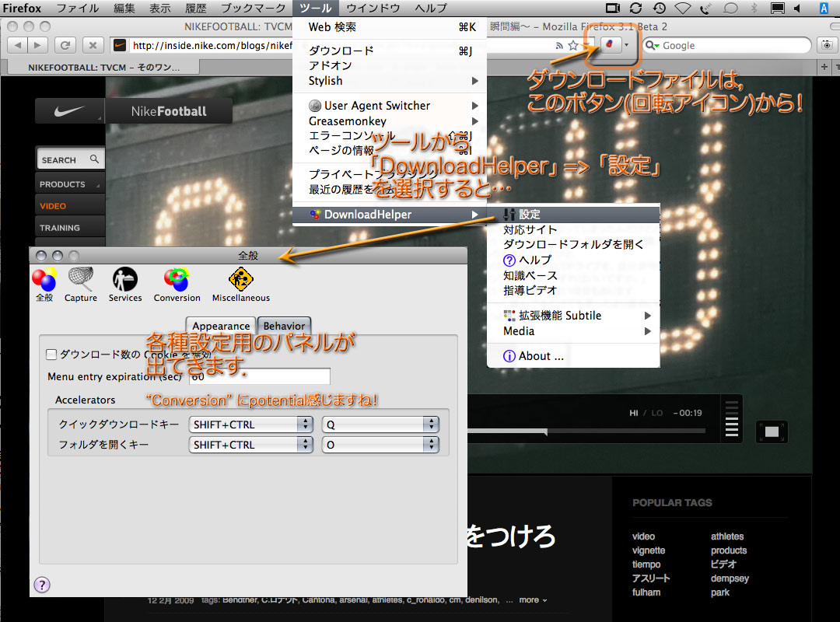Click the browser back arrow

pos(18,46)
